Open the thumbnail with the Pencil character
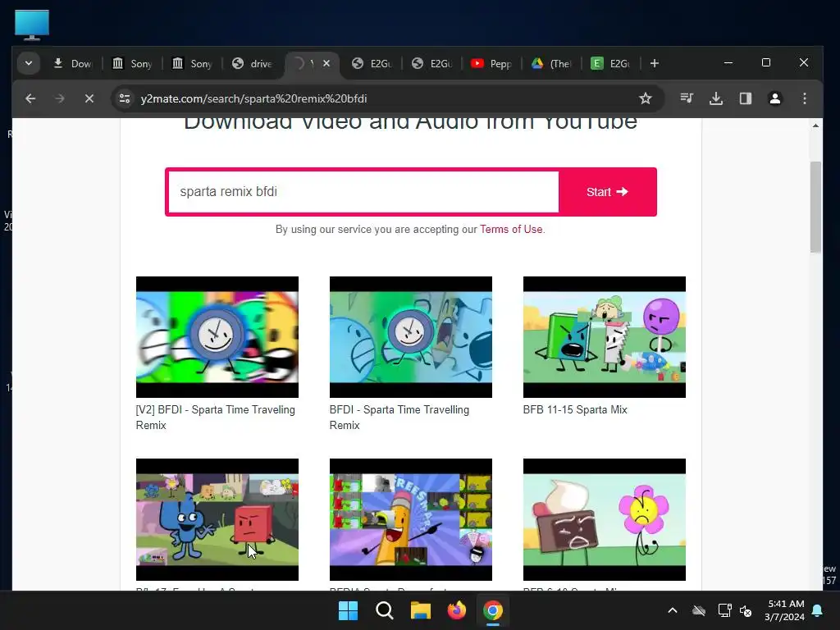840x630 pixels. coord(411,519)
